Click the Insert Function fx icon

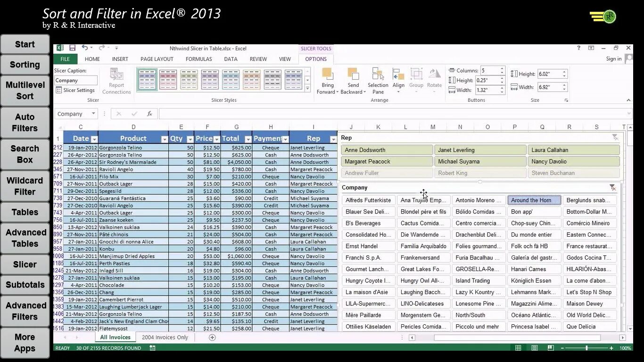click(149, 114)
